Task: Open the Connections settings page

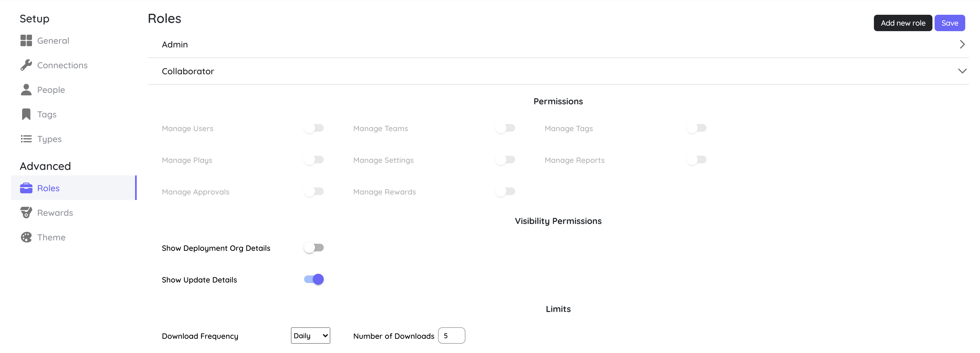Action: pyautogui.click(x=62, y=65)
